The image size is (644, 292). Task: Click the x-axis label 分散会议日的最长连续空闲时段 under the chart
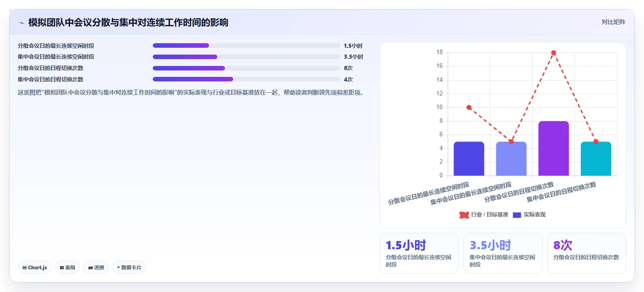(429, 194)
